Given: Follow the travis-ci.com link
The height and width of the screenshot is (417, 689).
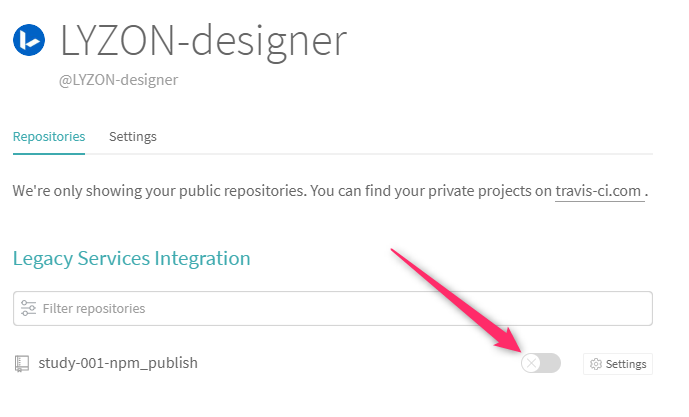Looking at the screenshot, I should (598, 191).
